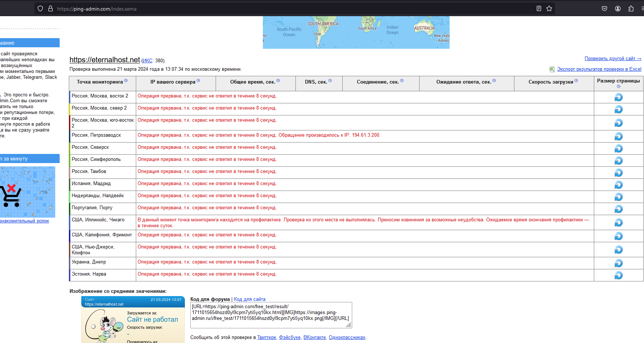Viewport: 644px width, 343px height.
Task: Click refresh icon for Эстония, Нарва row
Action: coord(618,276)
